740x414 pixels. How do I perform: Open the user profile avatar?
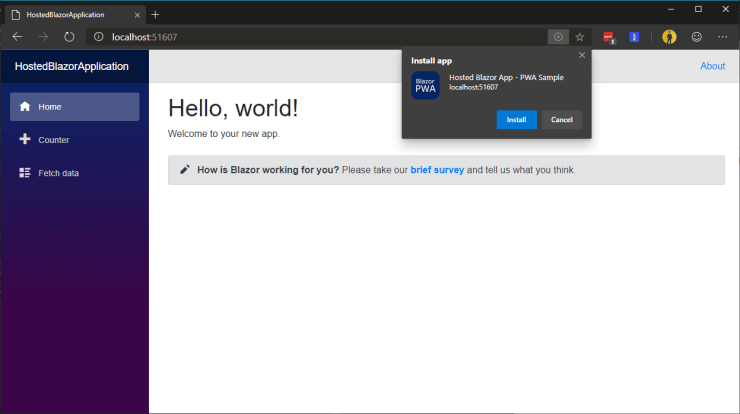669,37
